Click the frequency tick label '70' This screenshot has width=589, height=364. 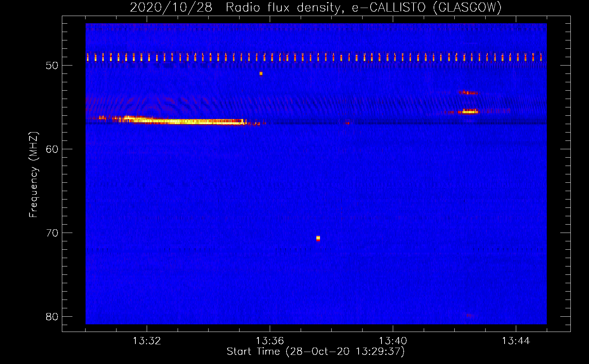52,233
